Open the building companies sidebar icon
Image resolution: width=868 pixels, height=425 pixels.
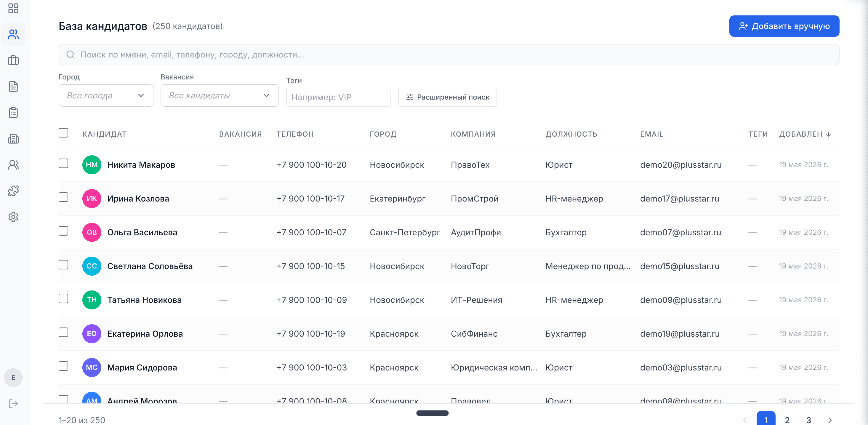pyautogui.click(x=13, y=138)
